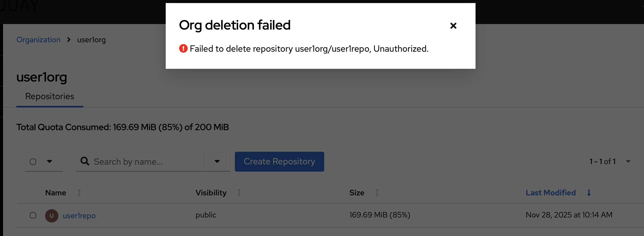Click the red error alert icon
This screenshot has width=644, height=236.
click(x=183, y=49)
